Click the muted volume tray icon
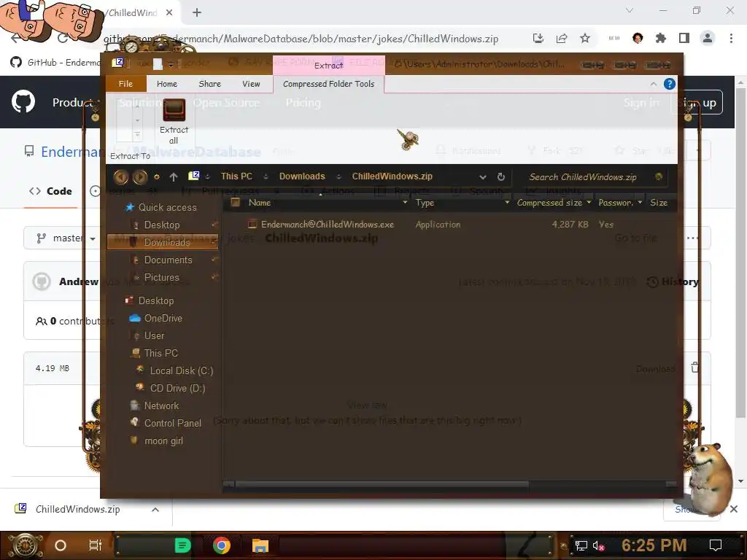The height and width of the screenshot is (560, 747). pyautogui.click(x=598, y=545)
